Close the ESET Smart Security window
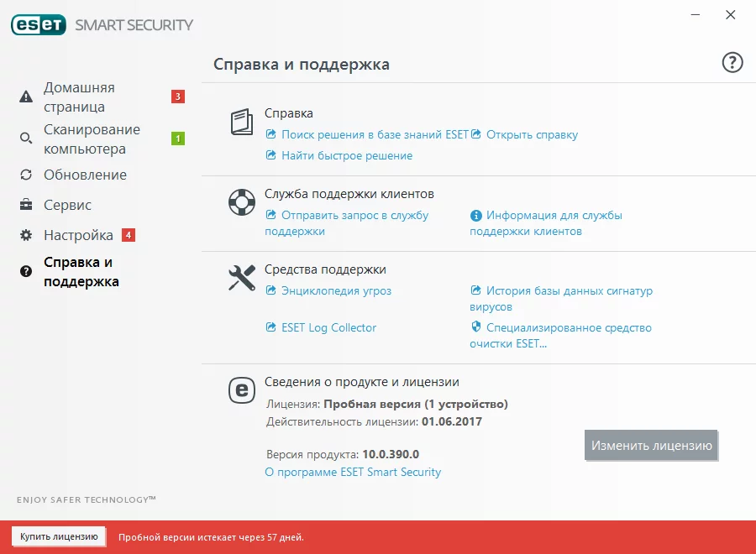 point(731,15)
